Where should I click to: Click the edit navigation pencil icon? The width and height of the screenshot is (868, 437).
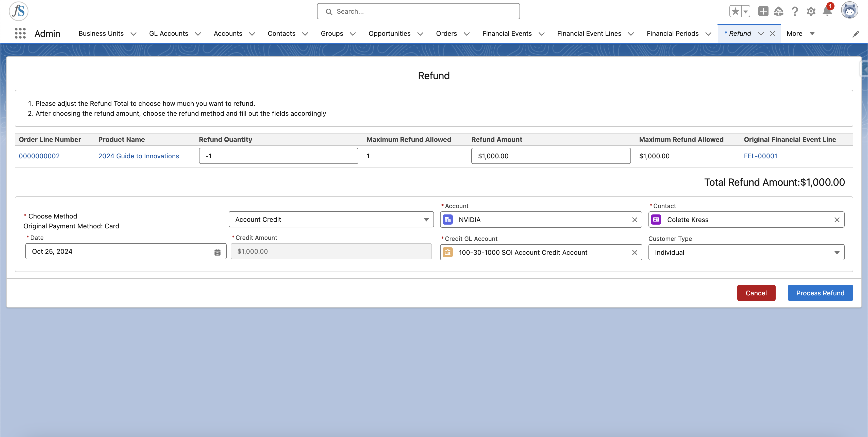856,34
